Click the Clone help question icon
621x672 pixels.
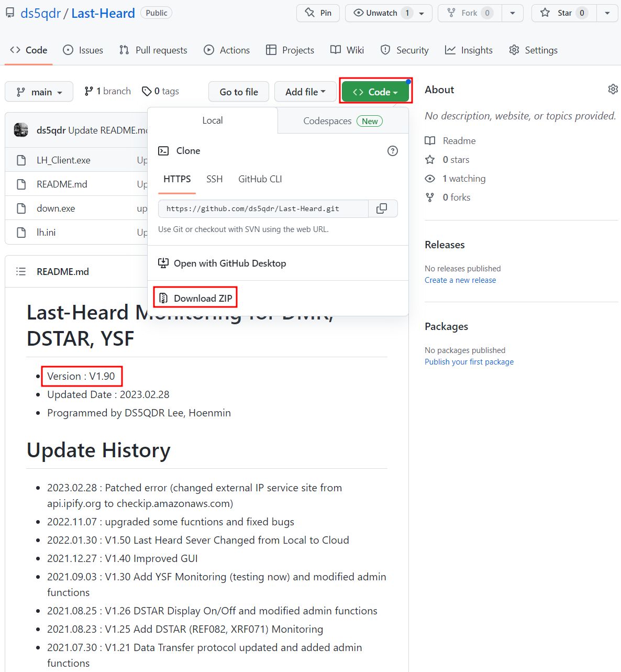[393, 151]
